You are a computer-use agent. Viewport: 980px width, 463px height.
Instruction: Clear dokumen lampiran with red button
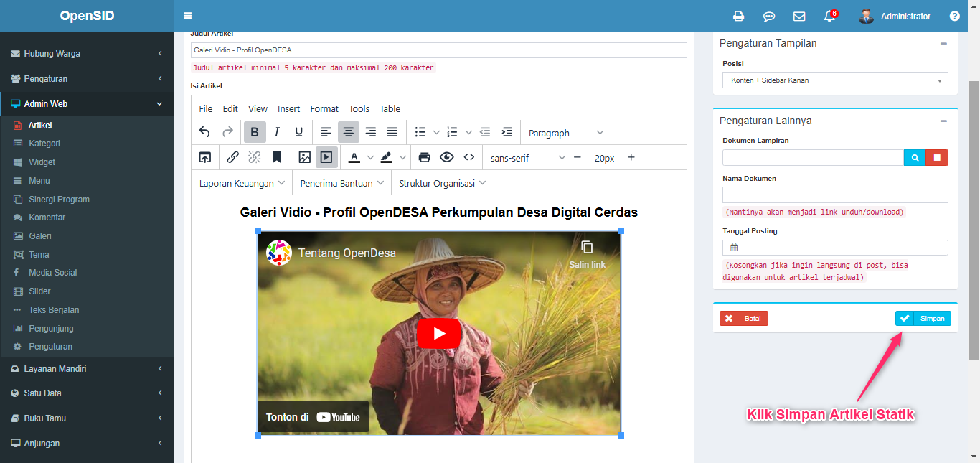point(937,157)
